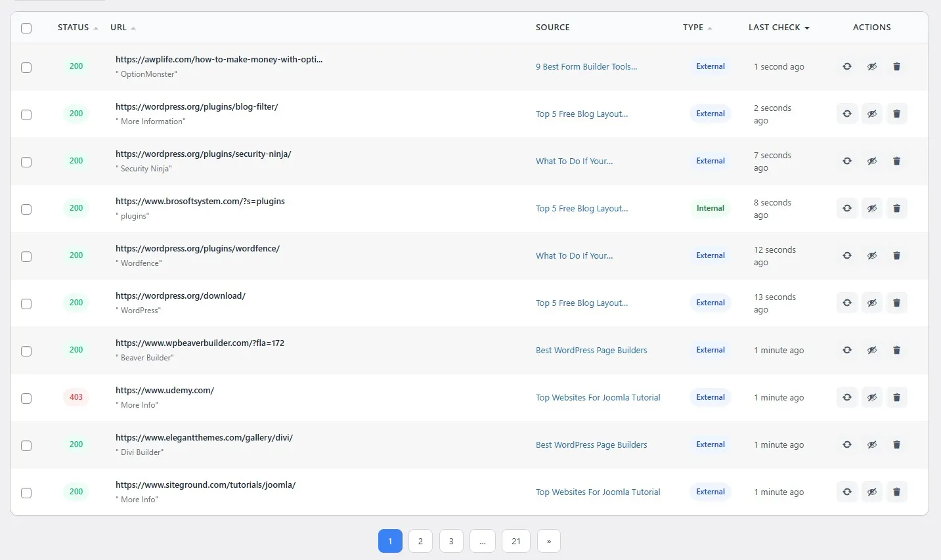Open the '9 Best Form Builder Tools' source
The height and width of the screenshot is (560, 941).
586,66
